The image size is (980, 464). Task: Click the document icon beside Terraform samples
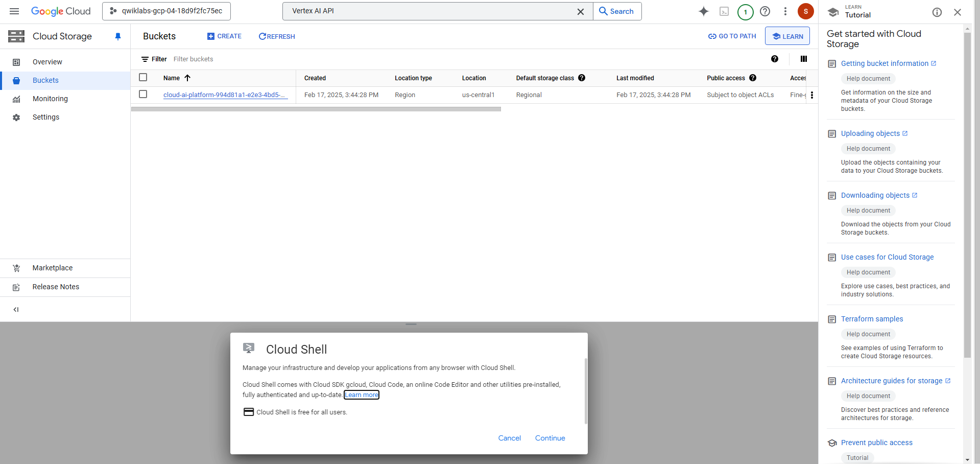pyautogui.click(x=832, y=319)
